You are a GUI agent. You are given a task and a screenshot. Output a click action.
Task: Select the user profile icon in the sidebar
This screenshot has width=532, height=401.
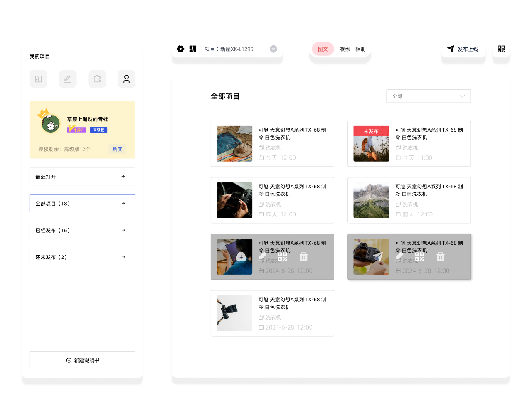coord(126,79)
